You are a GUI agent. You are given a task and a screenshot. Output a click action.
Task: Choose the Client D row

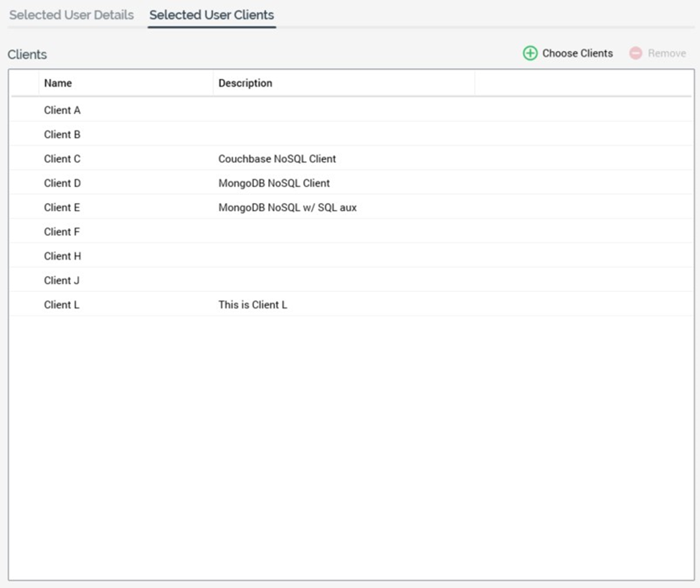(x=62, y=184)
